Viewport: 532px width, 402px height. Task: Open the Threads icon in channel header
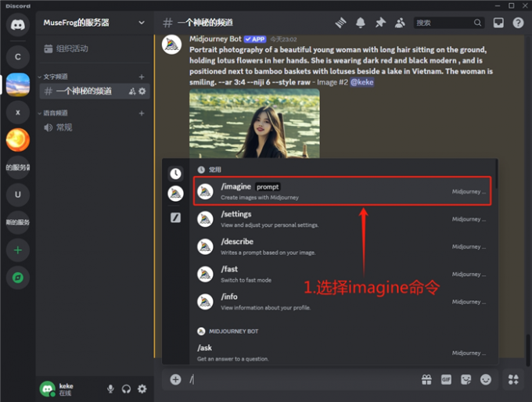(340, 23)
